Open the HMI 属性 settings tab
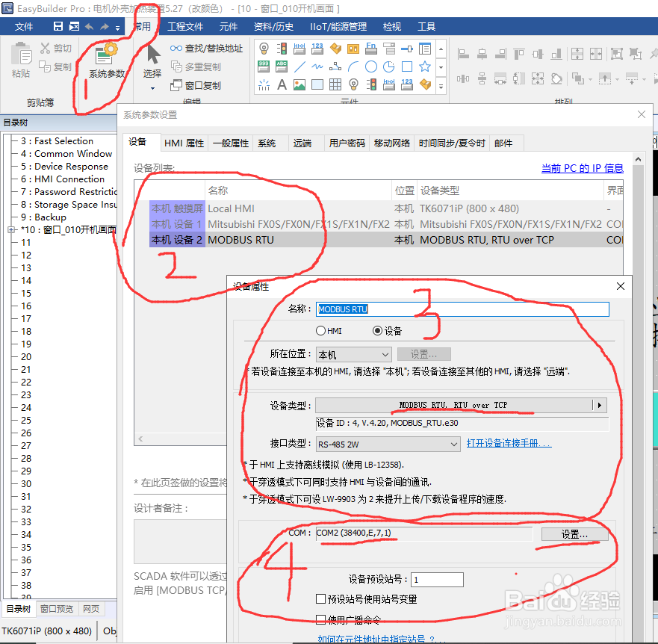 click(x=184, y=143)
